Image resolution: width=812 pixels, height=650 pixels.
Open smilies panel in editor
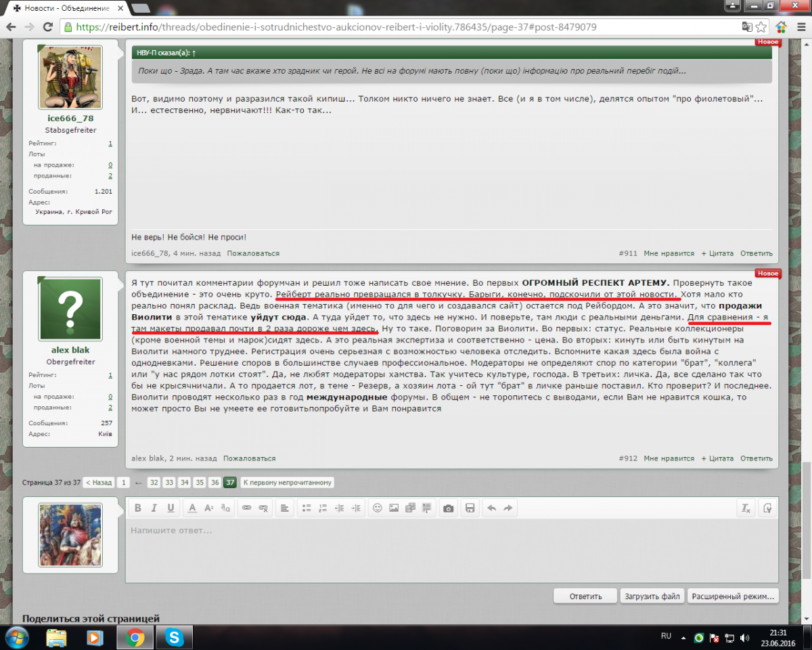click(x=378, y=508)
